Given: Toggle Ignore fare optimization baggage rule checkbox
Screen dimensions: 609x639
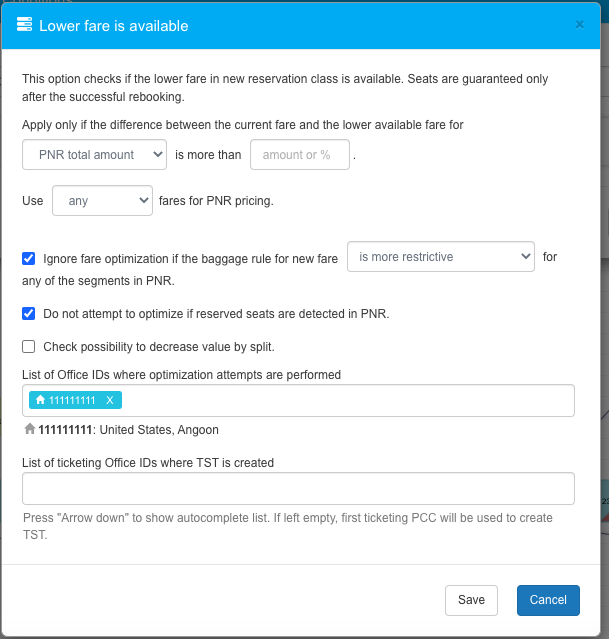Looking at the screenshot, I should [29, 258].
